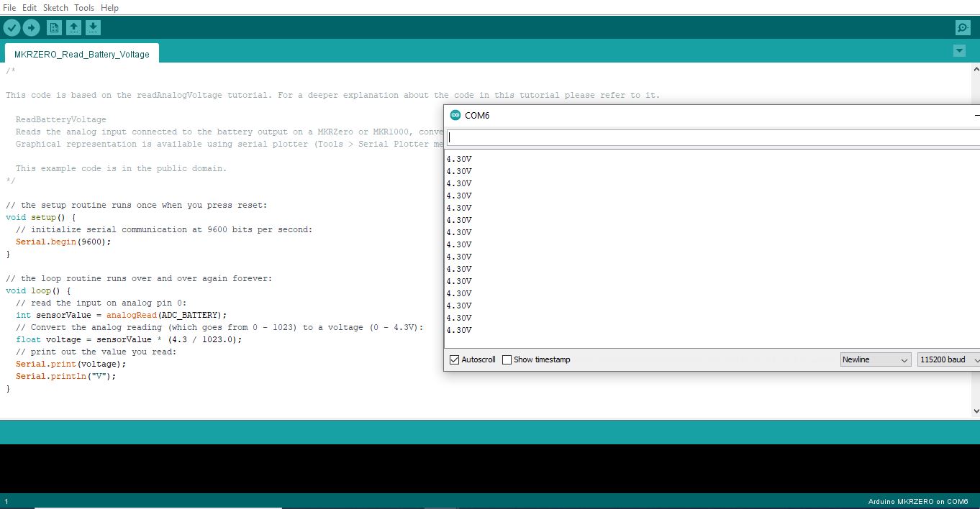Image resolution: width=980 pixels, height=509 pixels.
Task: Disable the Autoscroll checkbox
Action: (x=453, y=359)
